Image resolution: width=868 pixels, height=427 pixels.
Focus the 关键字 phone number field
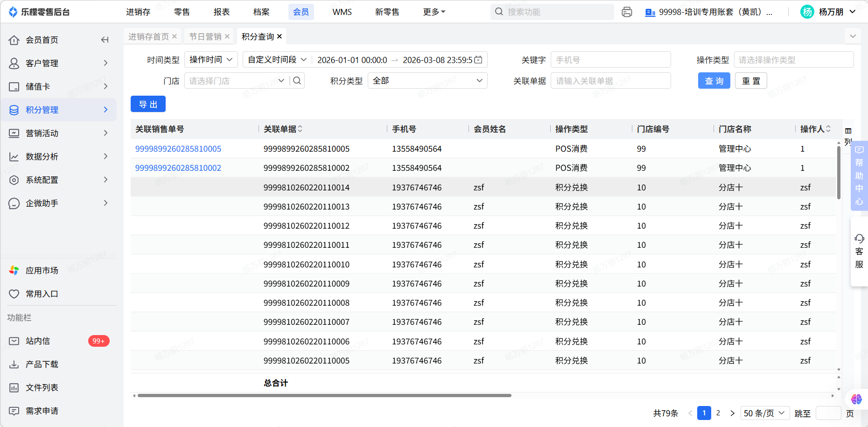(610, 60)
